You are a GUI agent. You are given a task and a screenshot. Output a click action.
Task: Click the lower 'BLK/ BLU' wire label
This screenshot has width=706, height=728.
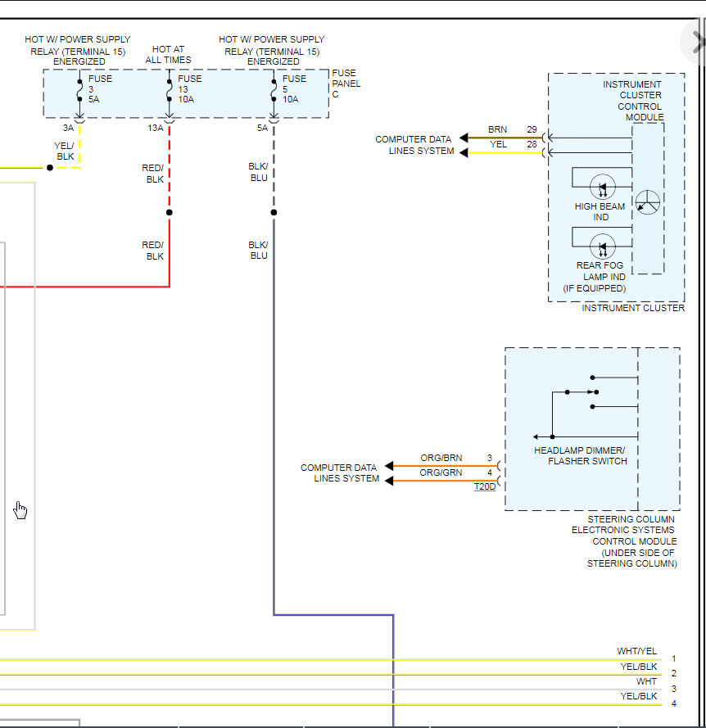point(258,251)
